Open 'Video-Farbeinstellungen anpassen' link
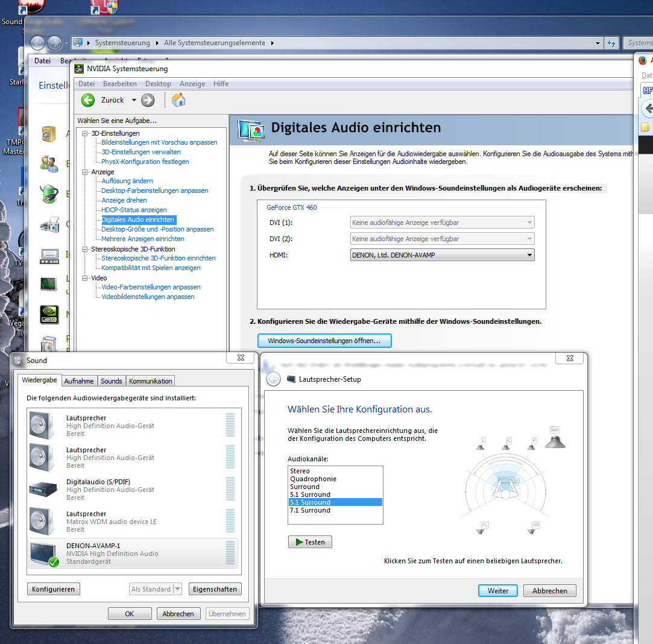The height and width of the screenshot is (644, 653). coord(151,287)
